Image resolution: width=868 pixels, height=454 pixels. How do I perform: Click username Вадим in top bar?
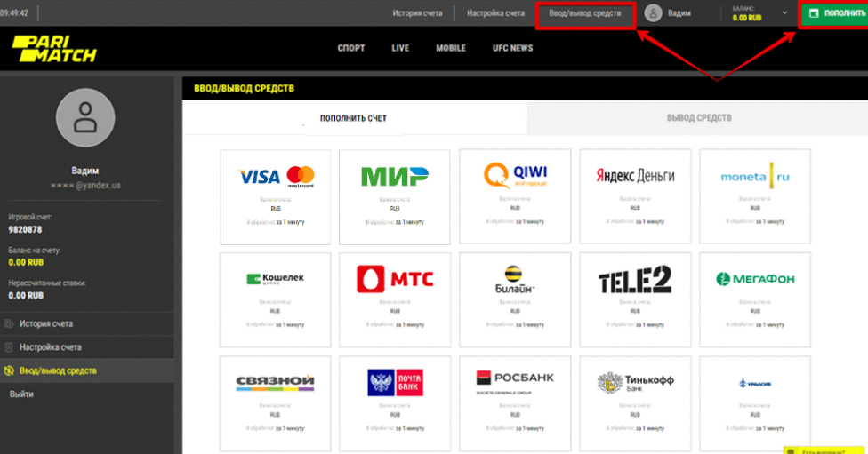[x=679, y=13]
